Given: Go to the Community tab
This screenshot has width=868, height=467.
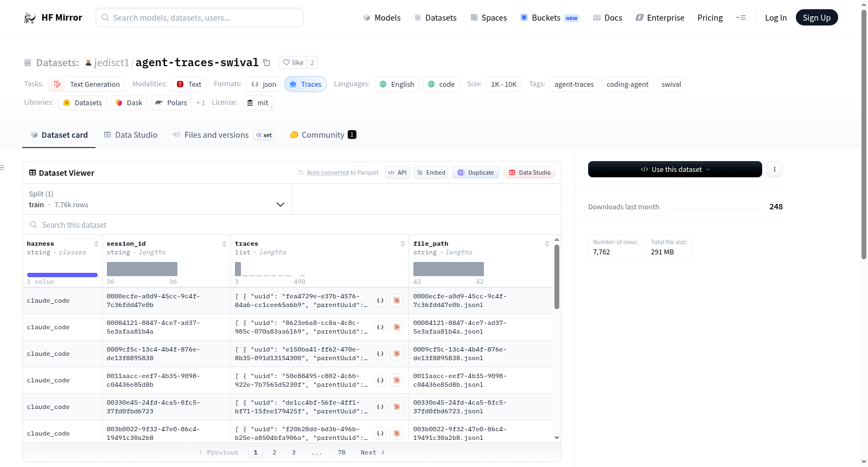Looking at the screenshot, I should (x=323, y=135).
